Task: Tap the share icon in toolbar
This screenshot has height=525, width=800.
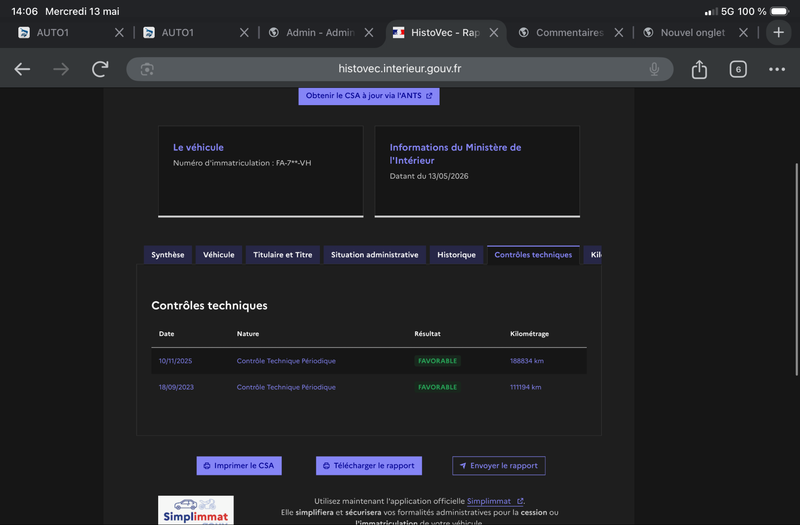Action: (x=699, y=69)
